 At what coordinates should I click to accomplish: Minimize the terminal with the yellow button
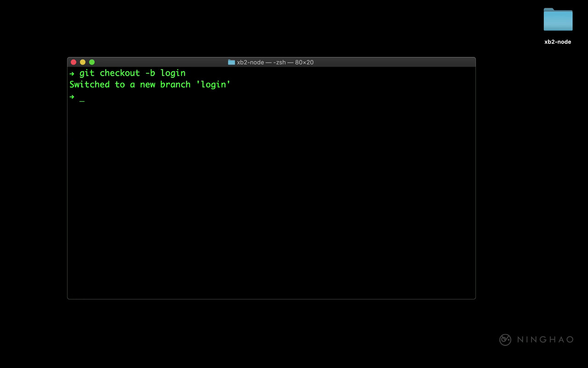pos(83,62)
